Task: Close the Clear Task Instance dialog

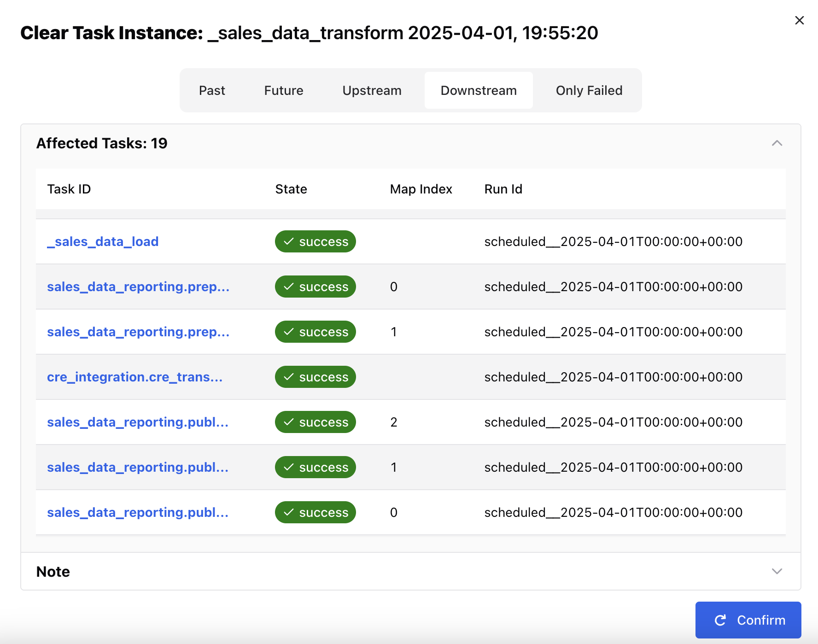Action: 799,20
